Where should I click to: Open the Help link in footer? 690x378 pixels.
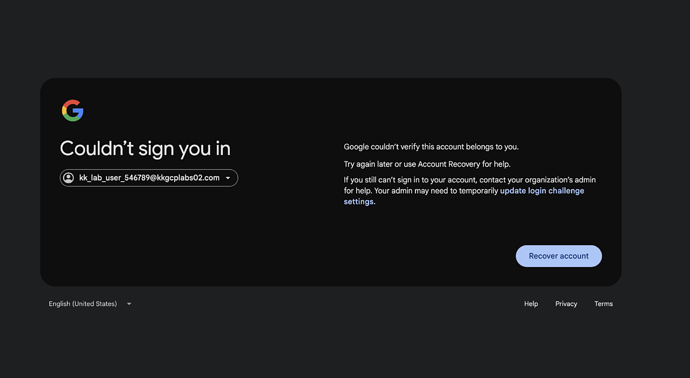click(x=531, y=304)
